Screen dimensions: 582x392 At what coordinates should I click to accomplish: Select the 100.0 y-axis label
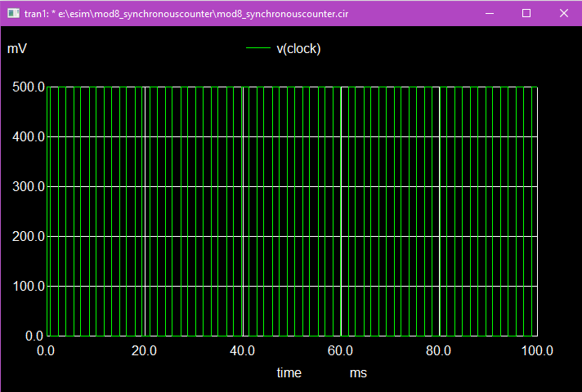(29, 286)
